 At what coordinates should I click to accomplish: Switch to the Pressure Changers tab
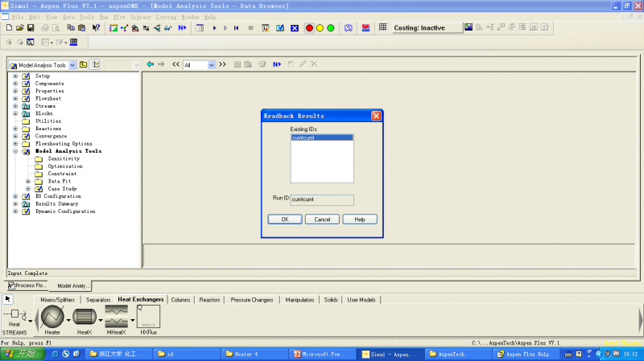tap(252, 300)
